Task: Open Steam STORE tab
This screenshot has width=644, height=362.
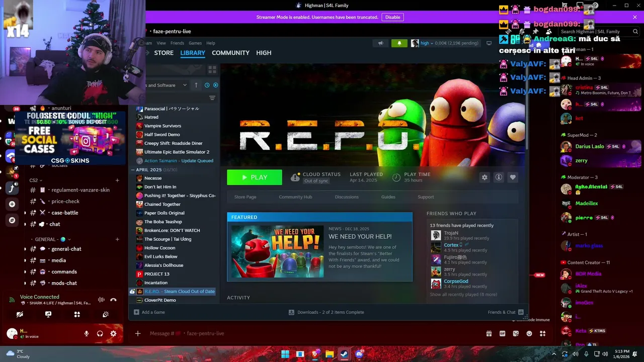Action: [164, 53]
